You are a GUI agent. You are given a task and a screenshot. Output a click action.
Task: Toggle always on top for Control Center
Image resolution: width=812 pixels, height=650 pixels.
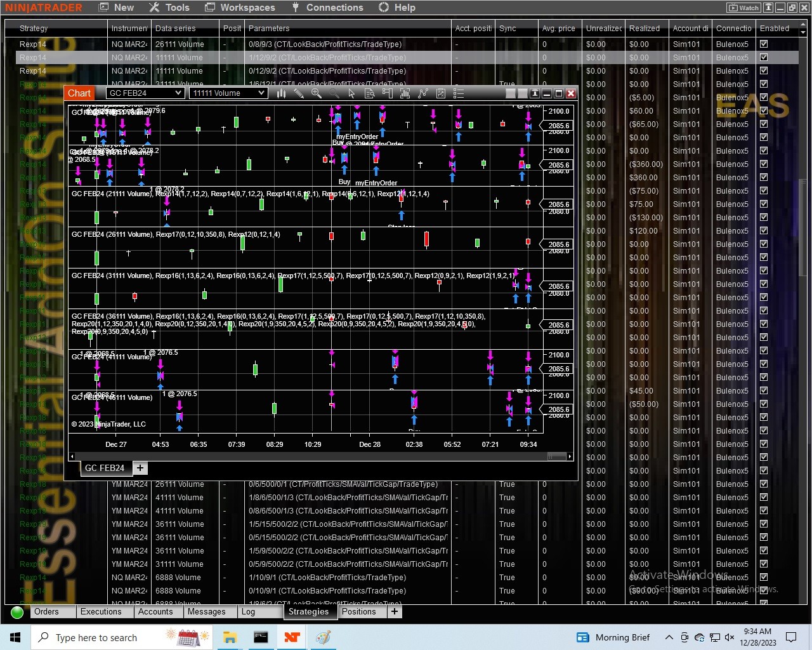click(x=768, y=8)
